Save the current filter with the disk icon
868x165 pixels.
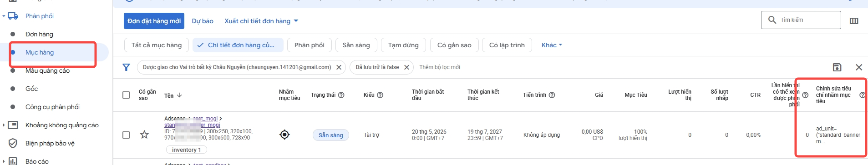tap(837, 67)
